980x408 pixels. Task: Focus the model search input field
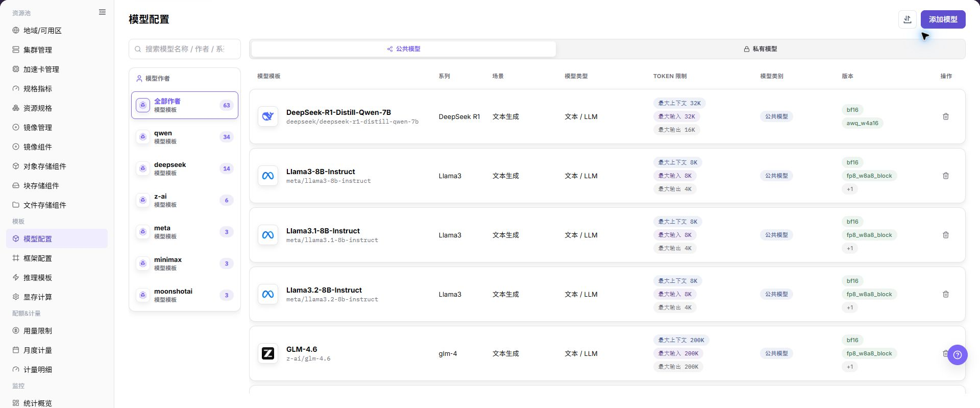[x=185, y=49]
